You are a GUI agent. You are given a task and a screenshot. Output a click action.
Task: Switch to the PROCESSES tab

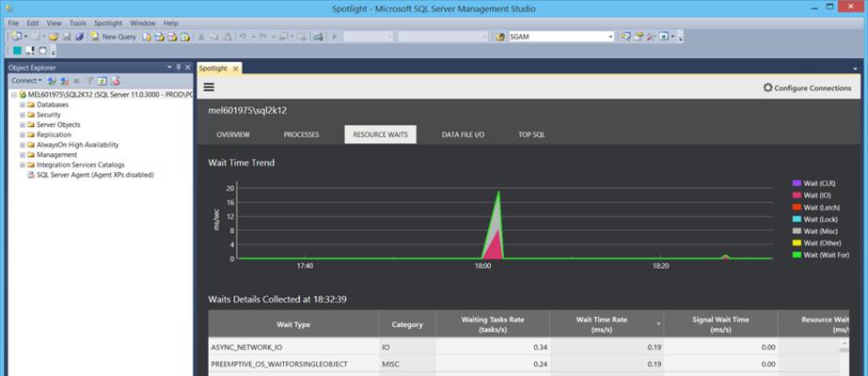(x=301, y=134)
